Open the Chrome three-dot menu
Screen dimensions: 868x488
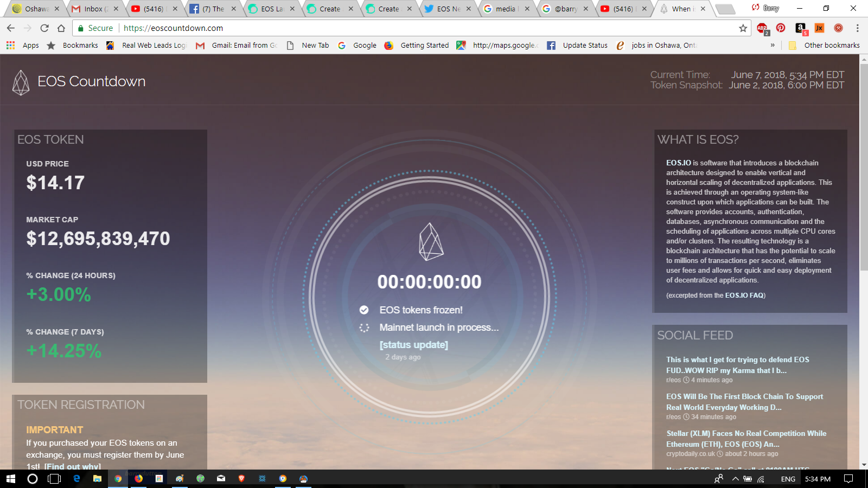click(x=858, y=28)
